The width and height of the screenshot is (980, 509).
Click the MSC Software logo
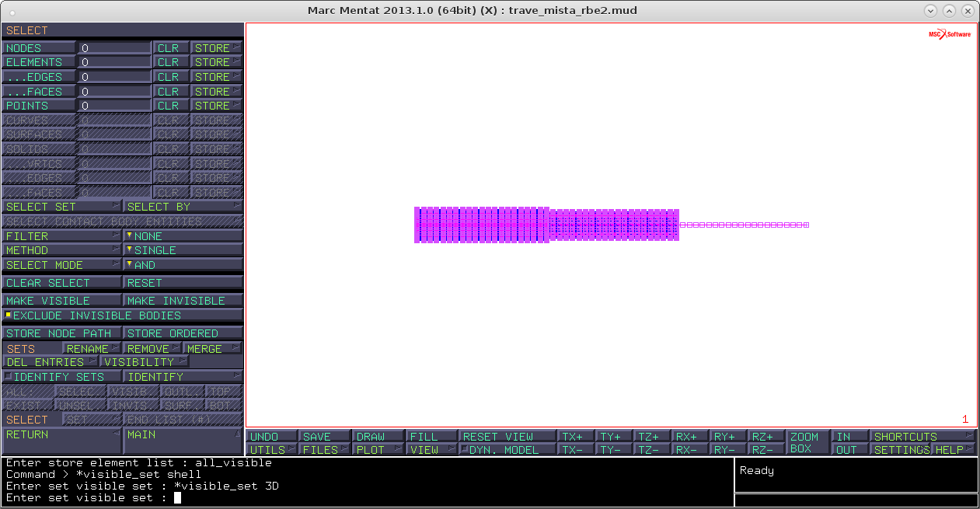tap(950, 35)
